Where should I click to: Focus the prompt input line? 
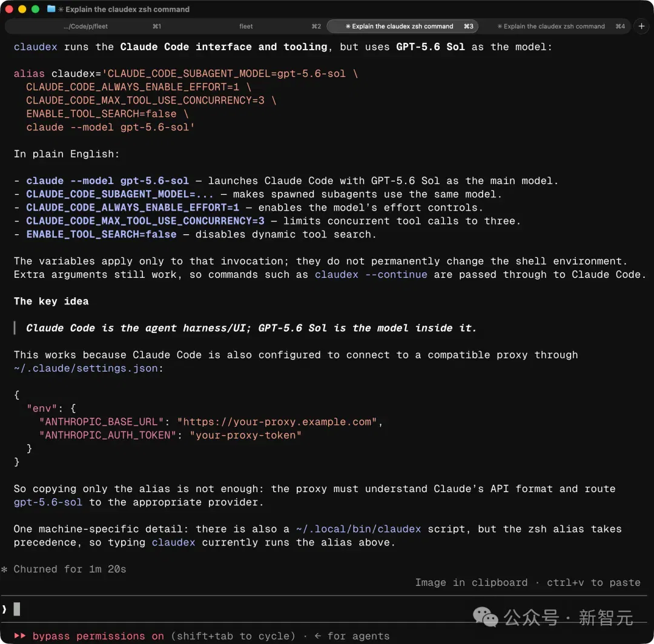(325, 609)
